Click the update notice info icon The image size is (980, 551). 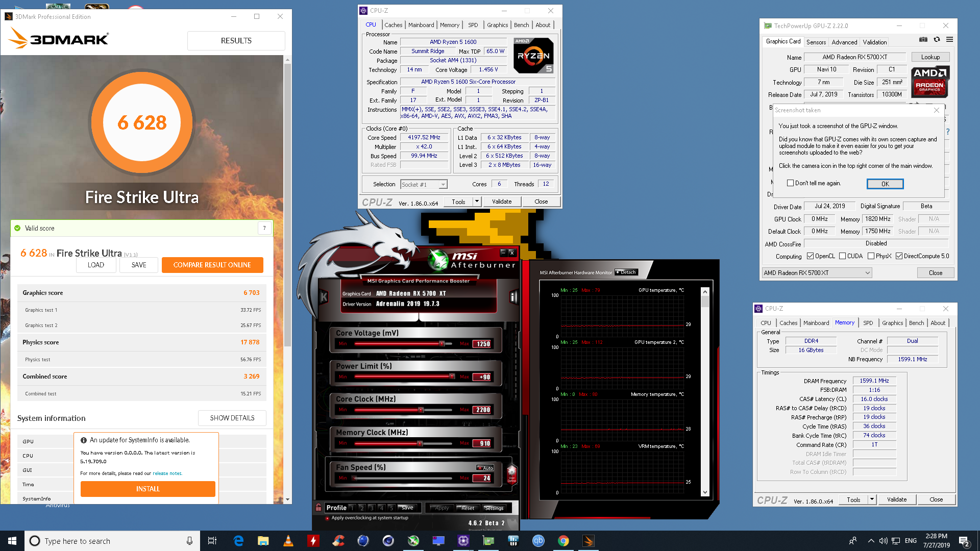point(84,440)
